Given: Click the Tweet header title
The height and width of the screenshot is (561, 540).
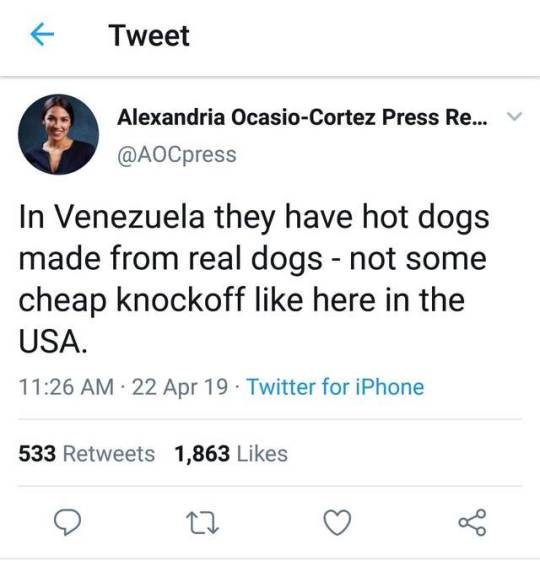Looking at the screenshot, I should (149, 35).
